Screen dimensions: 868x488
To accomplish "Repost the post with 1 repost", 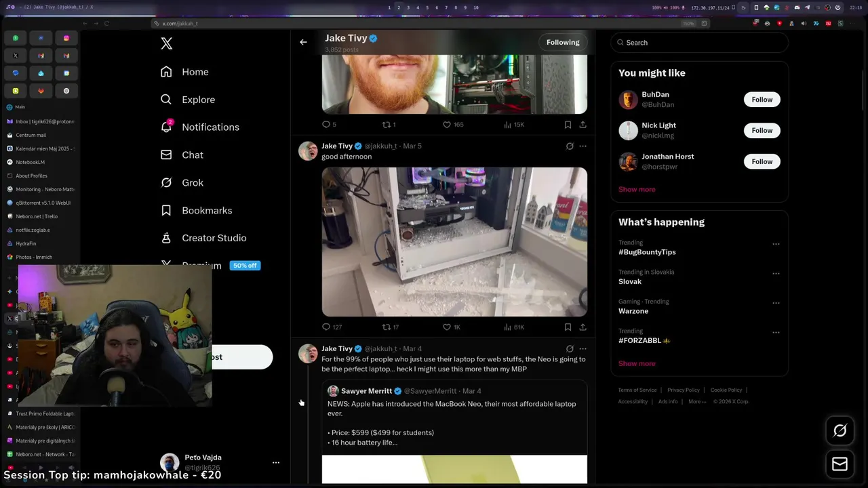I will (389, 125).
